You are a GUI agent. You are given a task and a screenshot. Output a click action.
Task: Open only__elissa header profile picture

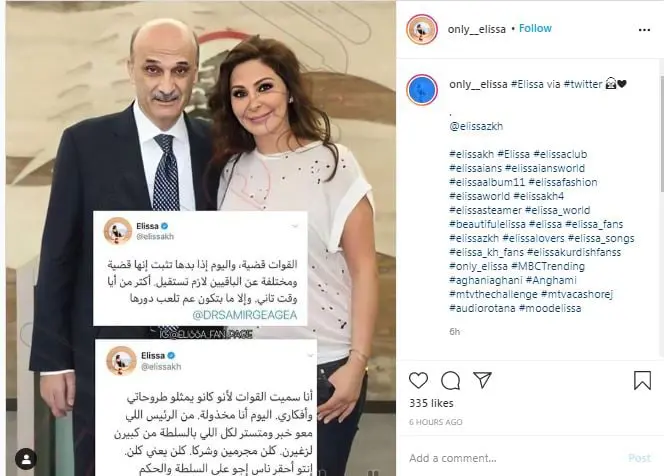(422, 29)
